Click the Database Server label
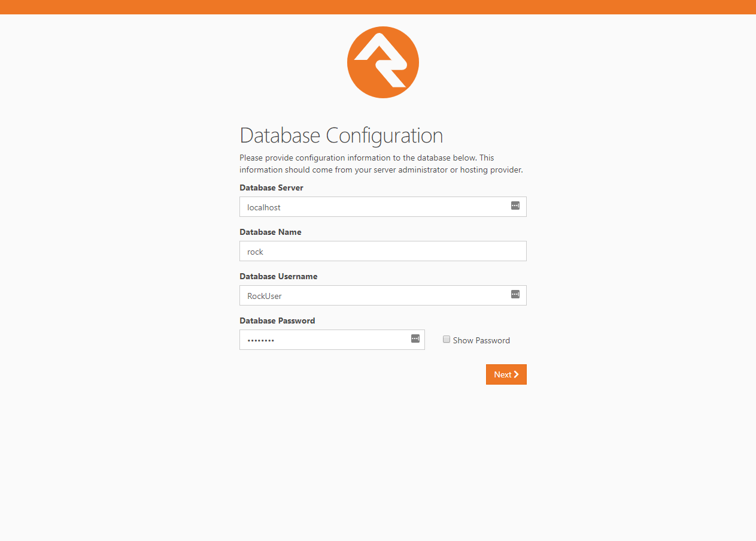The image size is (756, 541). coord(271,188)
